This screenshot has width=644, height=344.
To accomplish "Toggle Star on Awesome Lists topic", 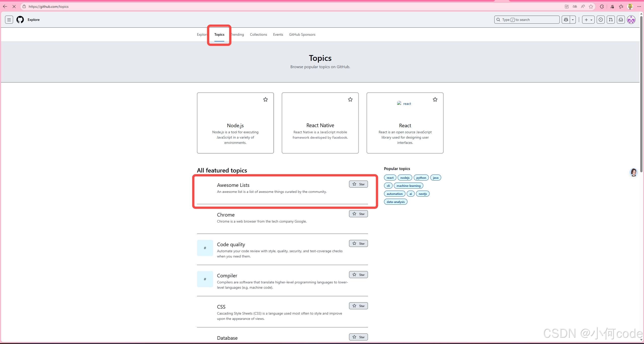I will click(358, 184).
